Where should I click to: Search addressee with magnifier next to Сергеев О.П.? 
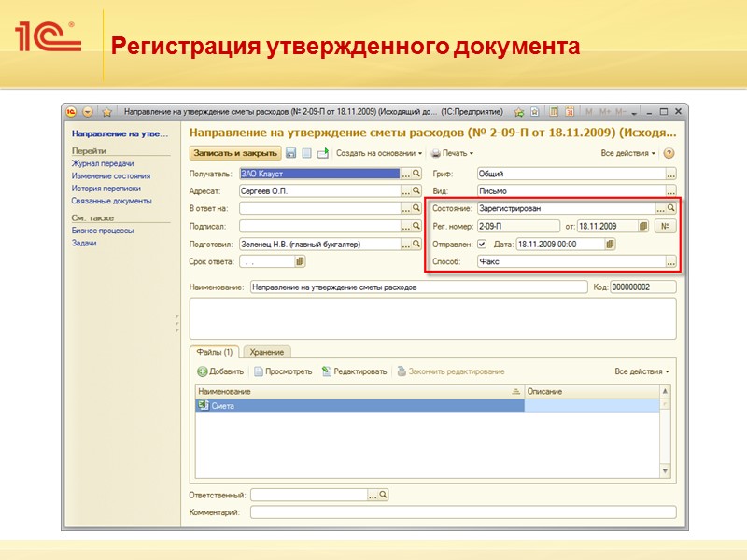[x=416, y=190]
